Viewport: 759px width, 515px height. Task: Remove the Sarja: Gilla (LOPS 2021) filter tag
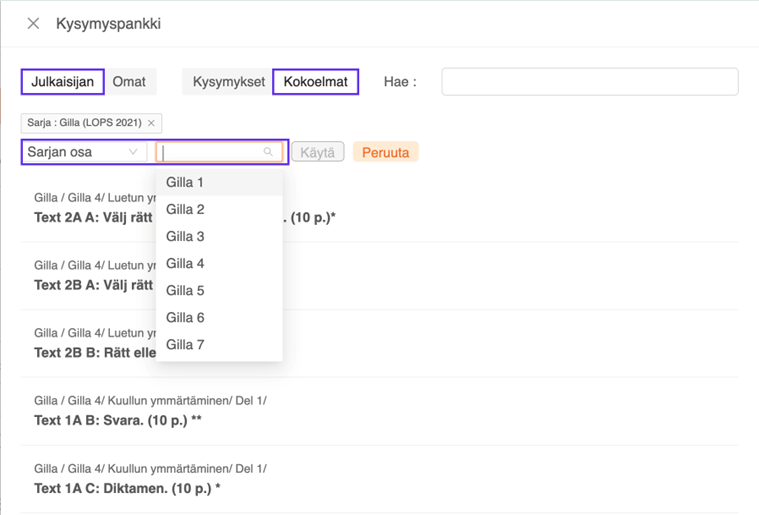[x=151, y=123]
